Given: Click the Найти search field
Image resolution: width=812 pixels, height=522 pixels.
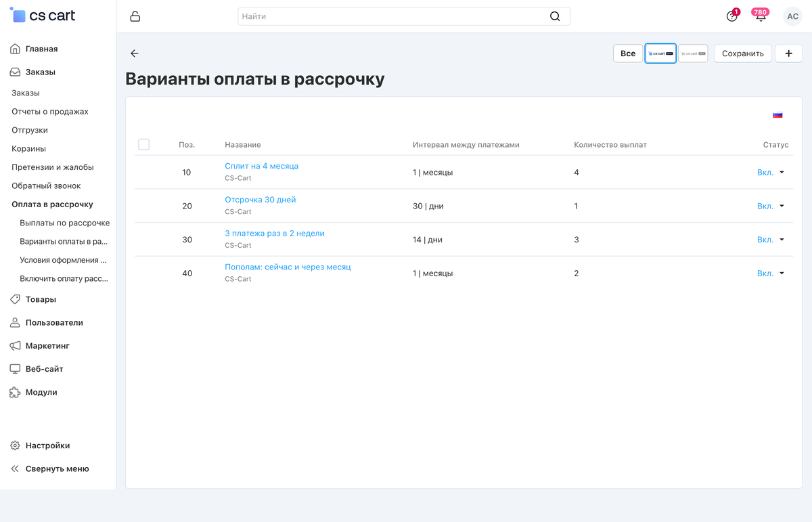Looking at the screenshot, I should pos(404,16).
